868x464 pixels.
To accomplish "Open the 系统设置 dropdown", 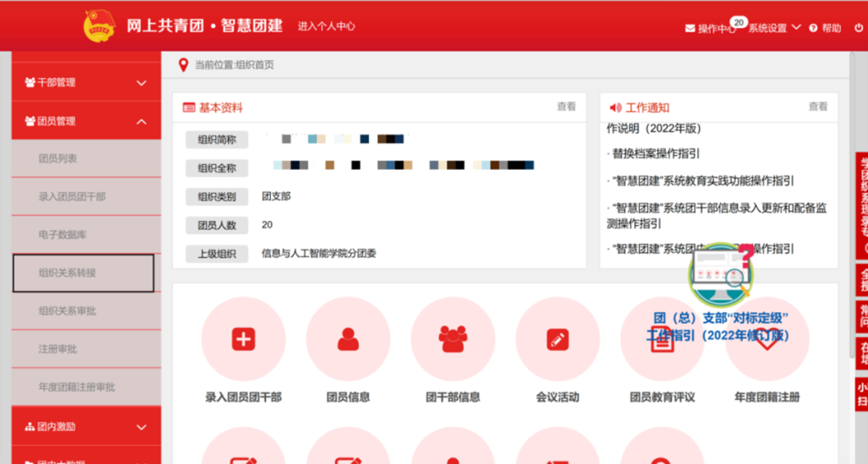I will pyautogui.click(x=775, y=27).
